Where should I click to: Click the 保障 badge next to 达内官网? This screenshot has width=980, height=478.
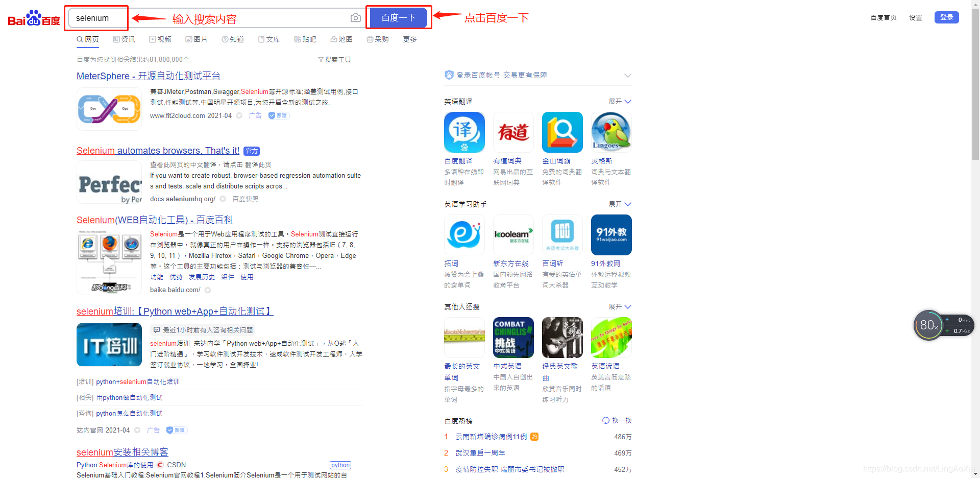177,431
